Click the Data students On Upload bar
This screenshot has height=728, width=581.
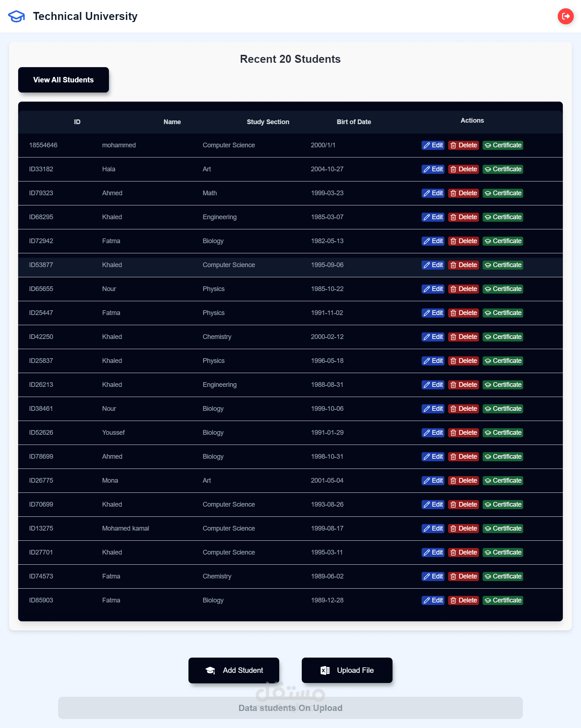pos(290,708)
